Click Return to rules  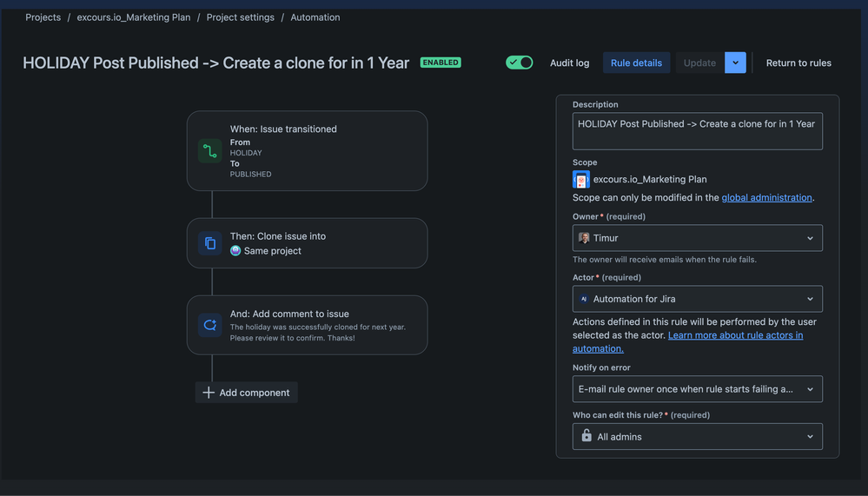coord(798,63)
